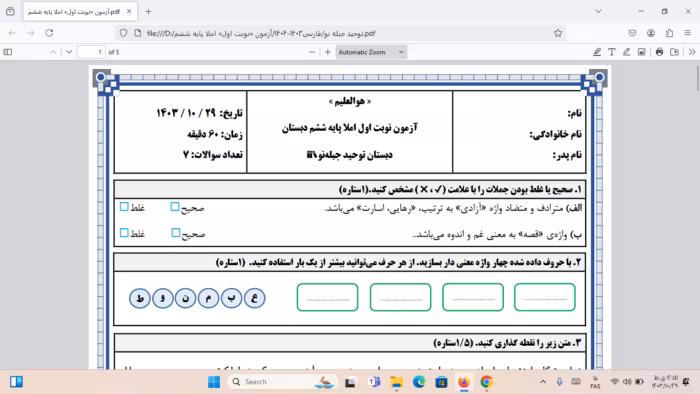Open the Pocket save icon

point(632,33)
